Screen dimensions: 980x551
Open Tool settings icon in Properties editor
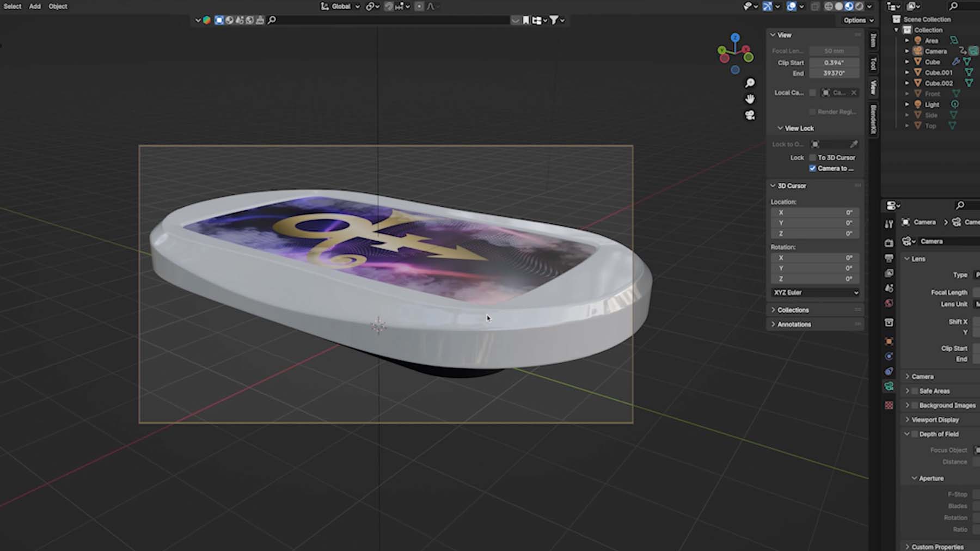coord(889,224)
